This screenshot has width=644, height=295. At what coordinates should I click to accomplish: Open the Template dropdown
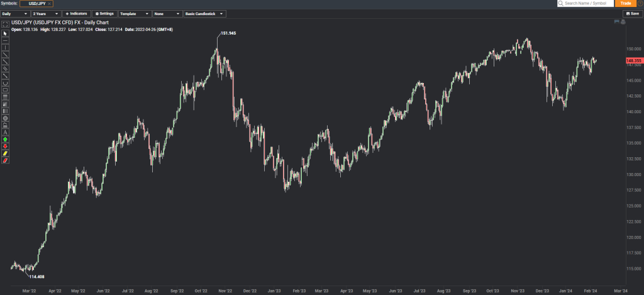click(135, 13)
